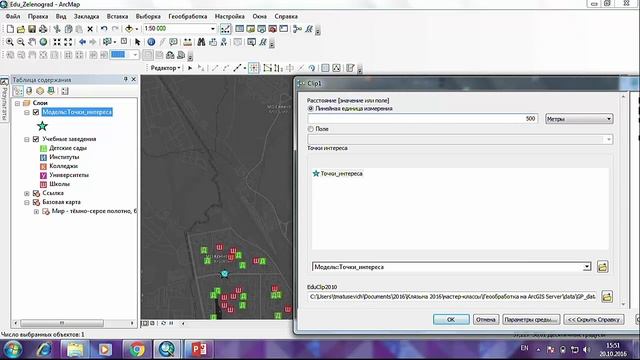Open the ModelBuilder window icon
Viewport: 640px width, 360px height.
(298, 29)
